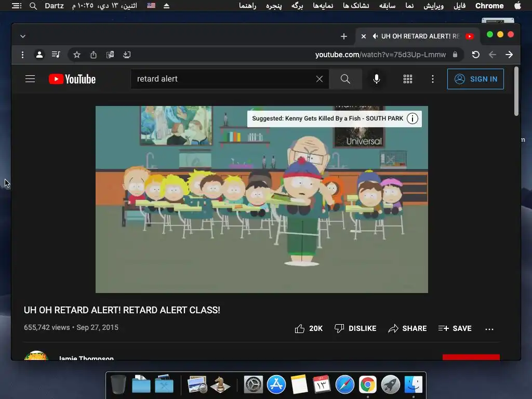Open Trash in the Dock
The image size is (532, 399).
pyautogui.click(x=118, y=384)
